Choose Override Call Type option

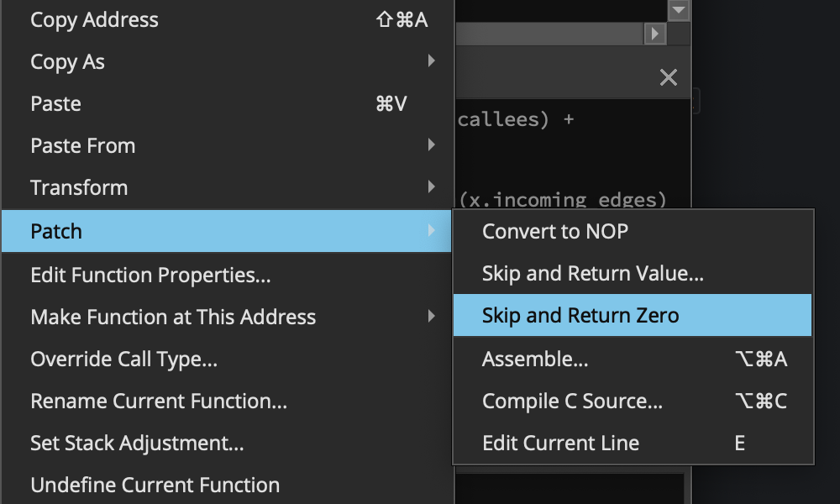point(123,360)
